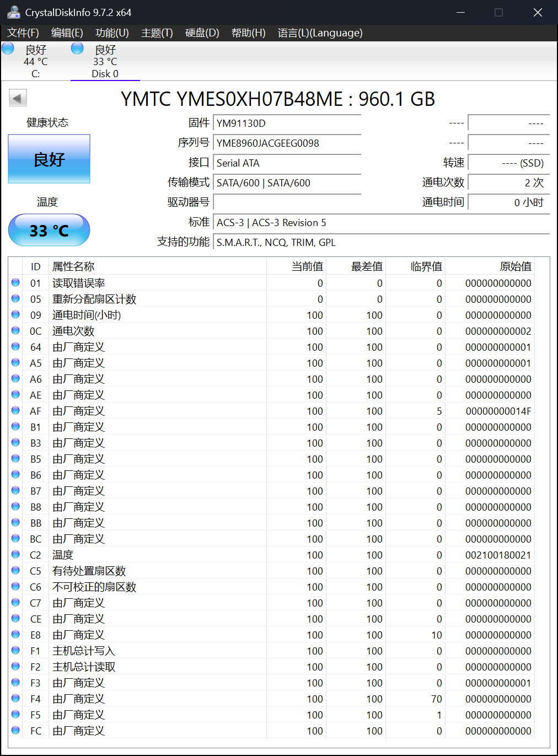
Task: Click the status dot for attribute F1 主机总计写入
Action: (x=15, y=651)
